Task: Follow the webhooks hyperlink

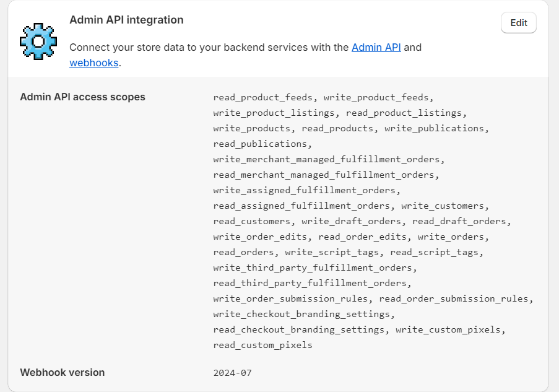Action: coord(93,63)
